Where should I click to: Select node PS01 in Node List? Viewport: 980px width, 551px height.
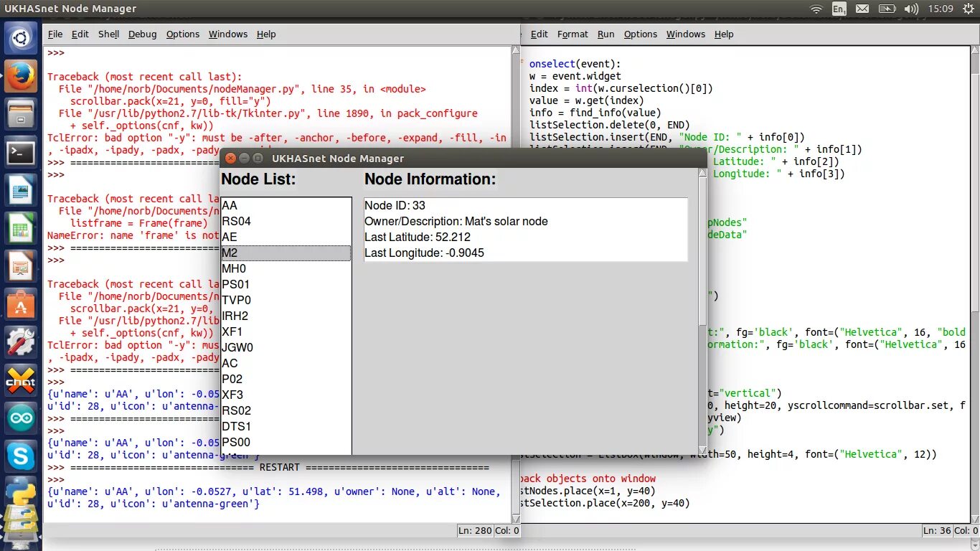286,284
